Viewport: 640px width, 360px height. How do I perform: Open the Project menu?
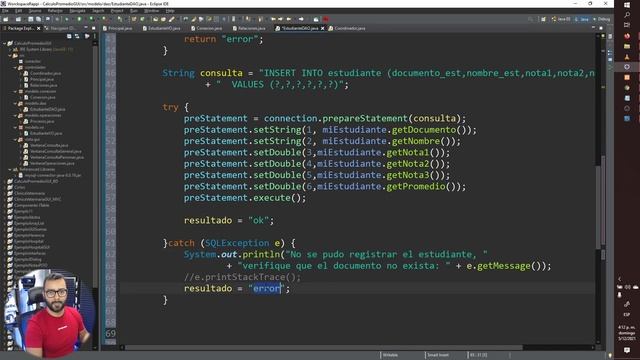coord(117,11)
